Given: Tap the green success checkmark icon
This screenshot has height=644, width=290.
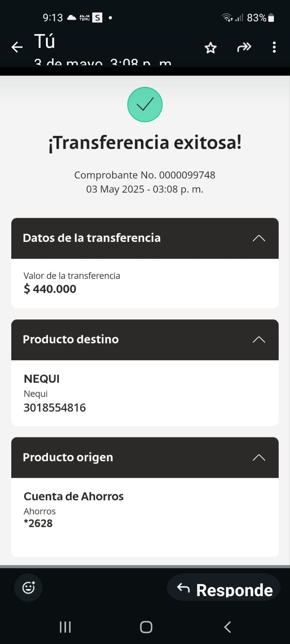Looking at the screenshot, I should point(145,105).
